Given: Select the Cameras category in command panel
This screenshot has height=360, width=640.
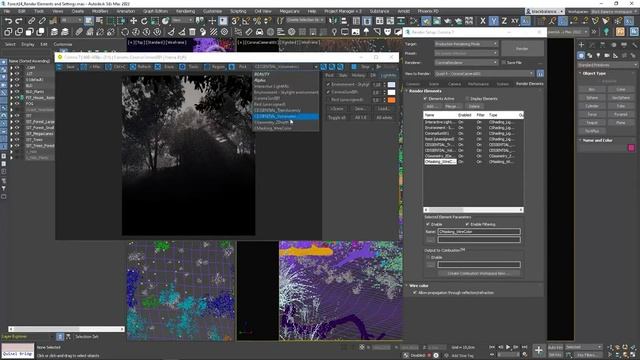Looking at the screenshot, I should (607, 55).
